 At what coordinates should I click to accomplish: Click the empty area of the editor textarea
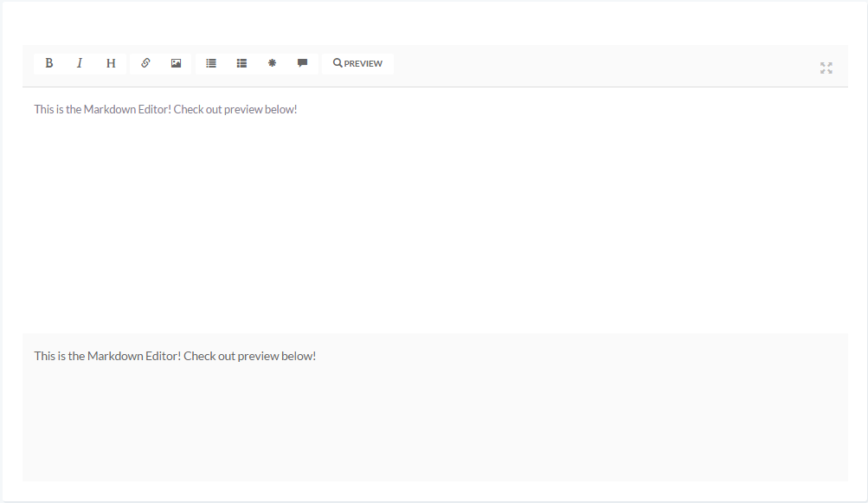(433, 216)
